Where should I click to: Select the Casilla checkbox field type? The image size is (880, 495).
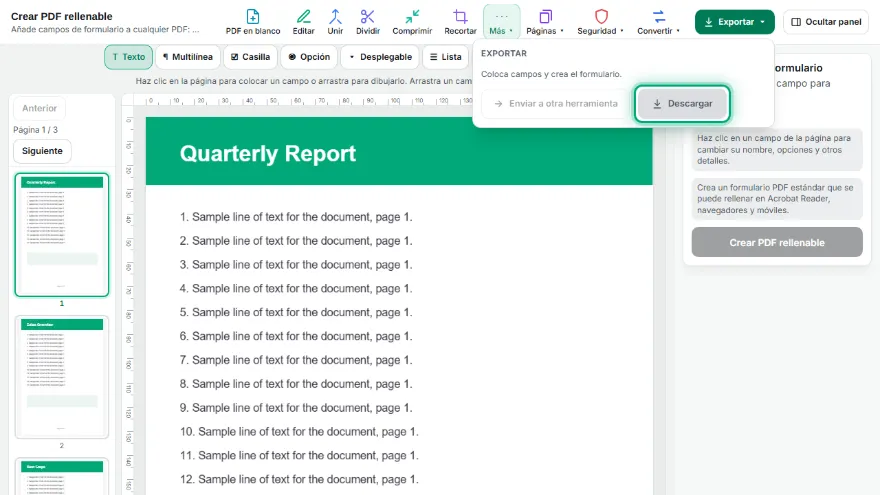coord(250,57)
